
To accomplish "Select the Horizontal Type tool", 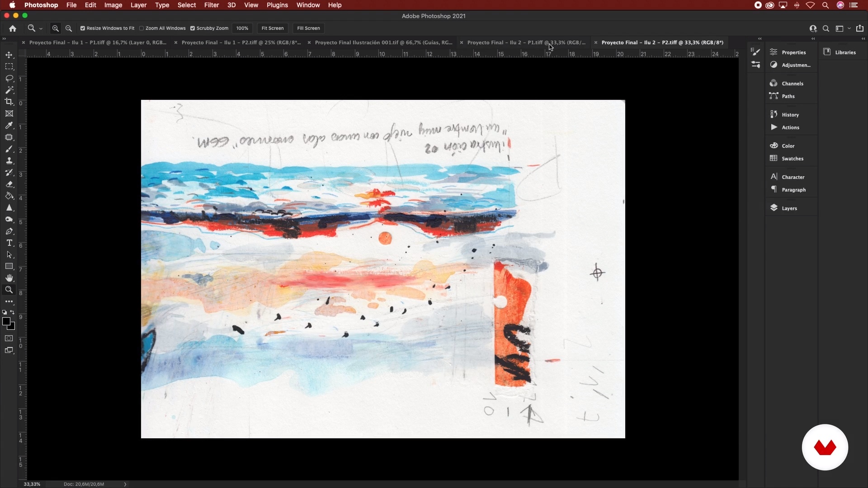I will pyautogui.click(x=9, y=243).
